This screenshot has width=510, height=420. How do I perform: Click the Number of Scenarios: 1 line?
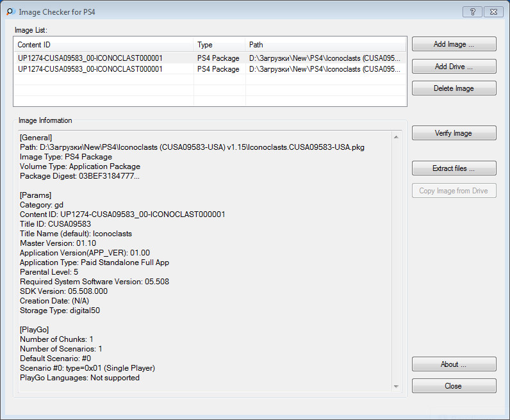click(x=61, y=348)
